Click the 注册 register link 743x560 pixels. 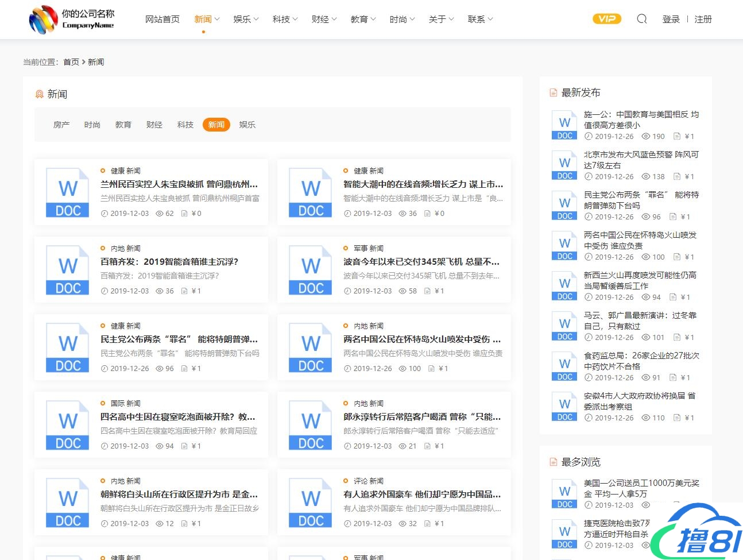703,20
